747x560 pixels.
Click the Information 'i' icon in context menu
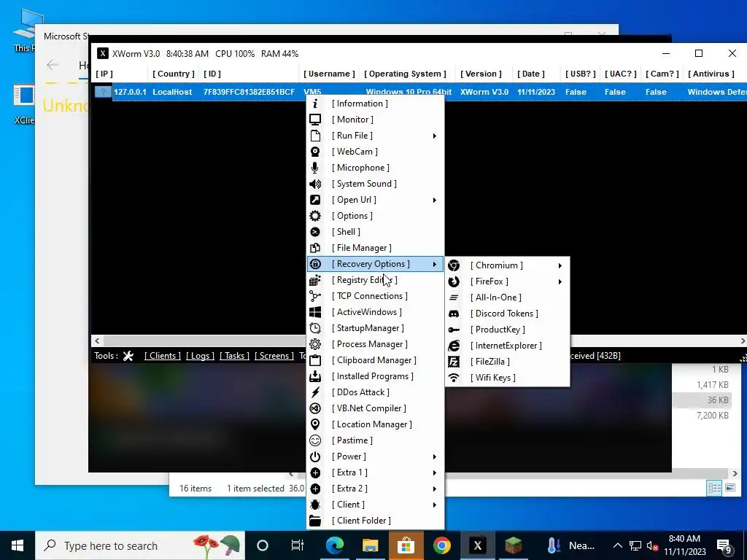(x=315, y=104)
